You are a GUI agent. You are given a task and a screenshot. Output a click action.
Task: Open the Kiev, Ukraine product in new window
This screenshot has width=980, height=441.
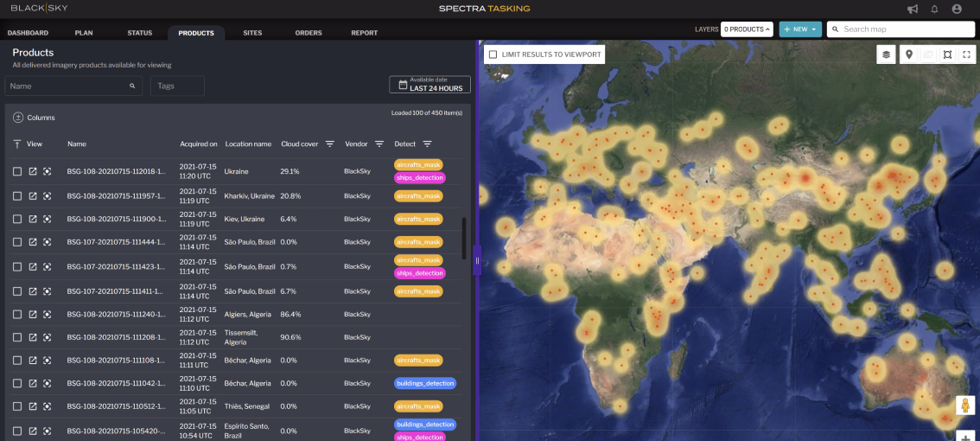(x=33, y=219)
